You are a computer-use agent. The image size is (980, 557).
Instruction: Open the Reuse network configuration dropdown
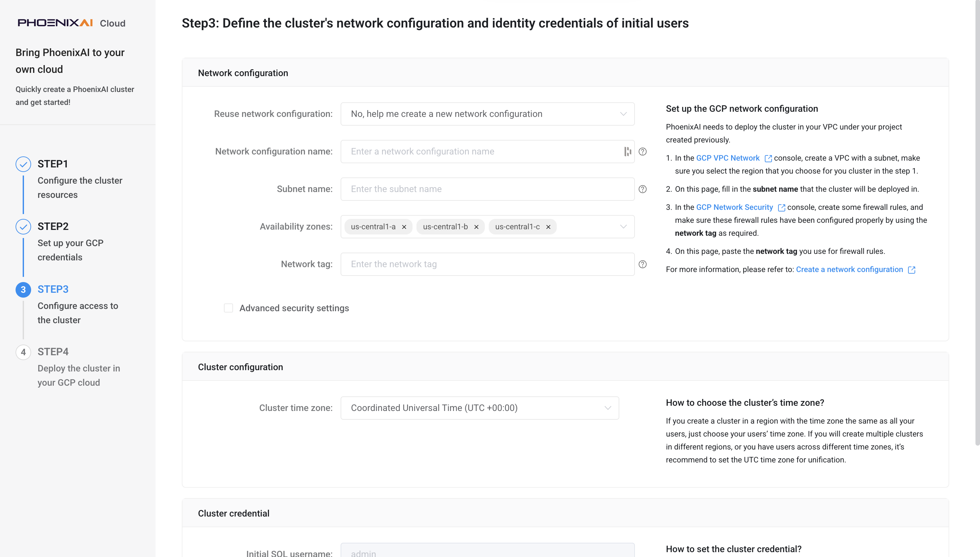[487, 114]
